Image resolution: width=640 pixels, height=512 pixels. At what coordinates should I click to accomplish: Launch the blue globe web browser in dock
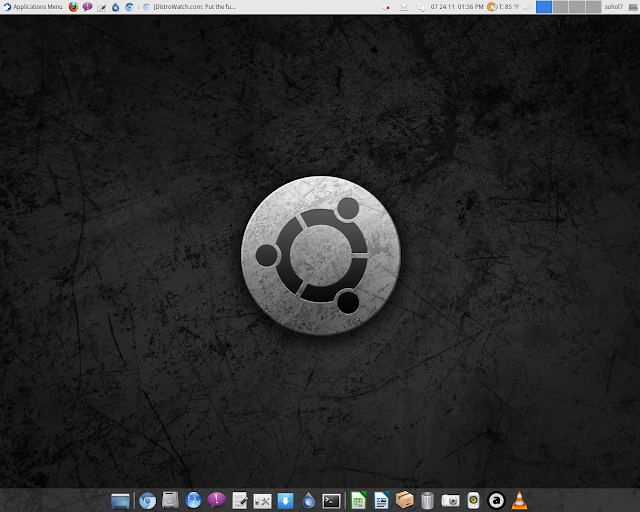[x=193, y=501]
